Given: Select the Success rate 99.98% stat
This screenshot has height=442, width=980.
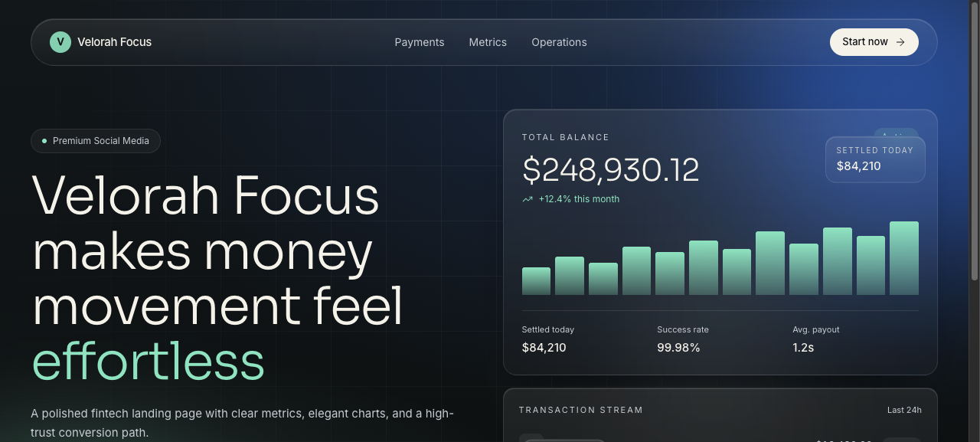Looking at the screenshot, I should (683, 339).
